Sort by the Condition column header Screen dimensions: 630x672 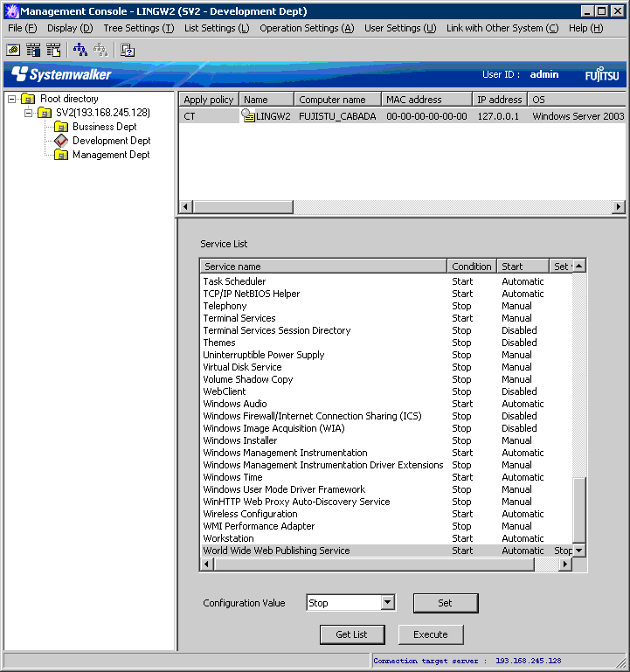pyautogui.click(x=472, y=267)
